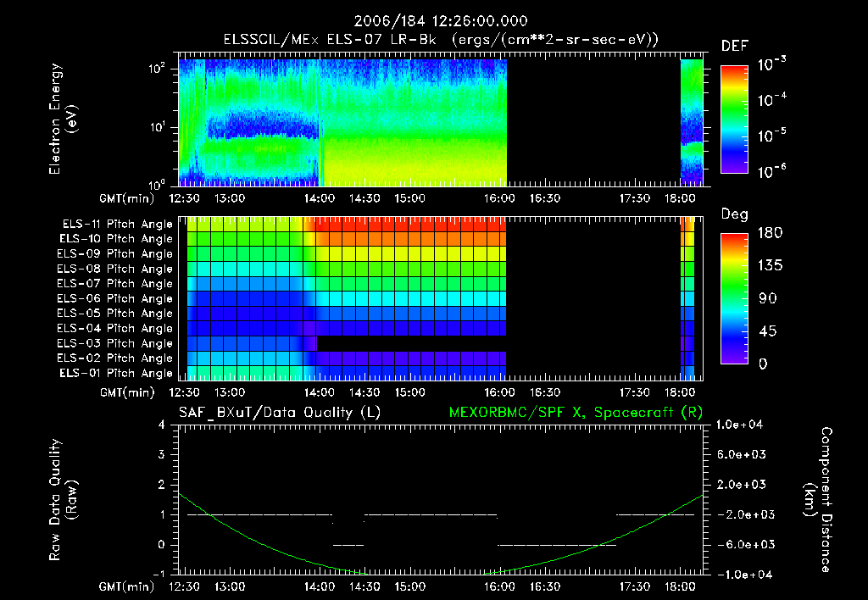Click the 135 value on Deg scale

[770, 266]
